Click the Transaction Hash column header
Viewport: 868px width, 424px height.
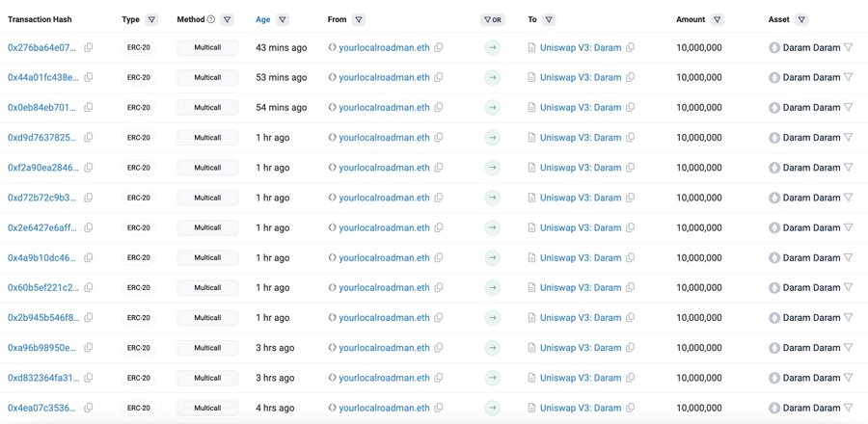coord(40,19)
